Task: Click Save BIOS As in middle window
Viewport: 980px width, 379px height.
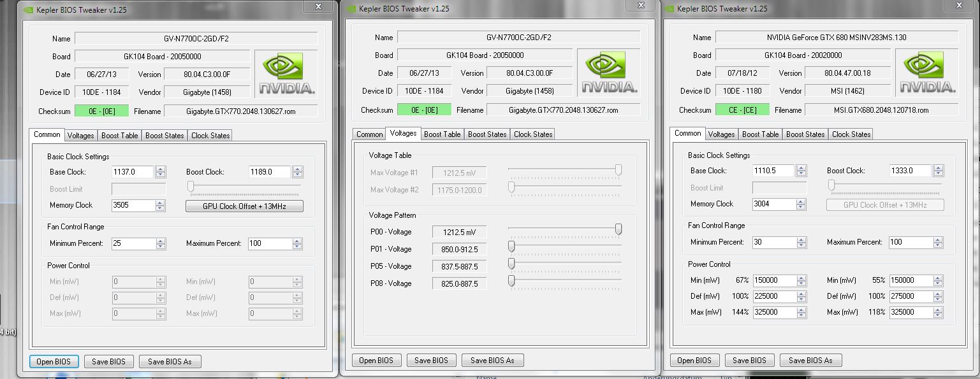Action: (492, 361)
